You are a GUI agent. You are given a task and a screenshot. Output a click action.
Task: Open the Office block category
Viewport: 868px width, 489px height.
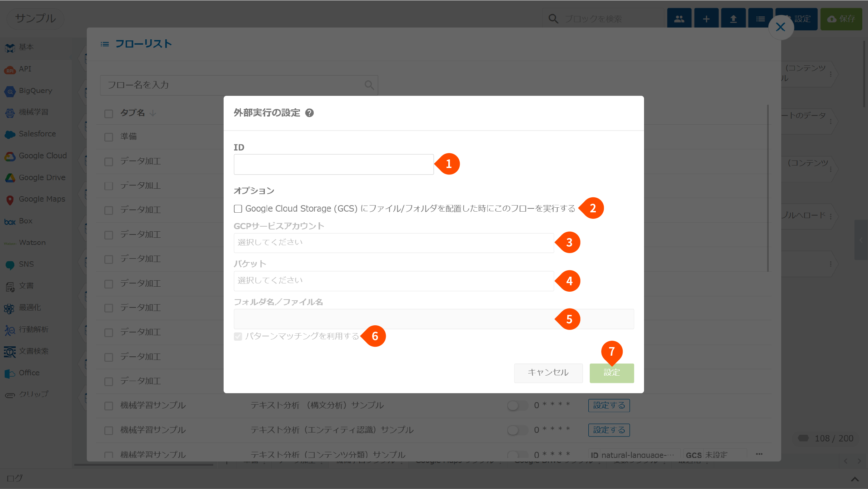[x=36, y=373]
